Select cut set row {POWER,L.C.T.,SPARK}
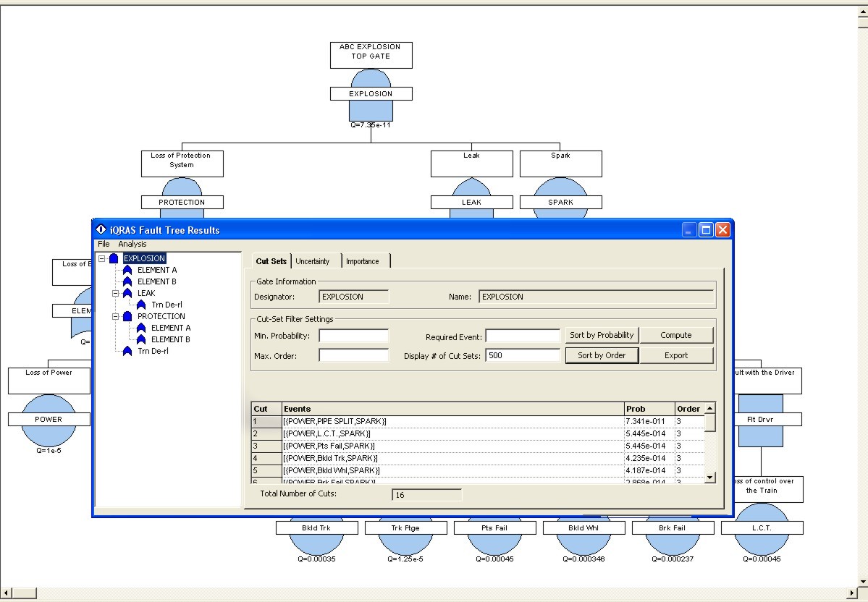 click(x=478, y=434)
